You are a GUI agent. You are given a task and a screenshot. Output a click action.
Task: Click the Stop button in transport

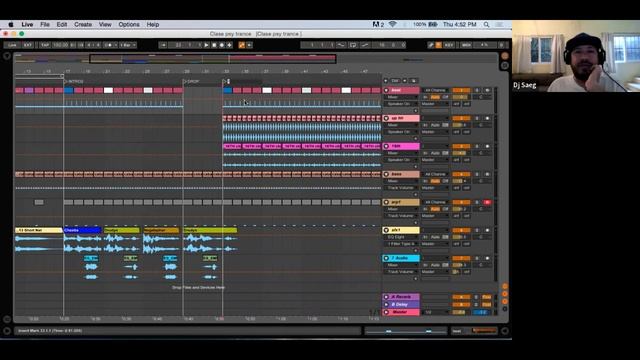214,45
